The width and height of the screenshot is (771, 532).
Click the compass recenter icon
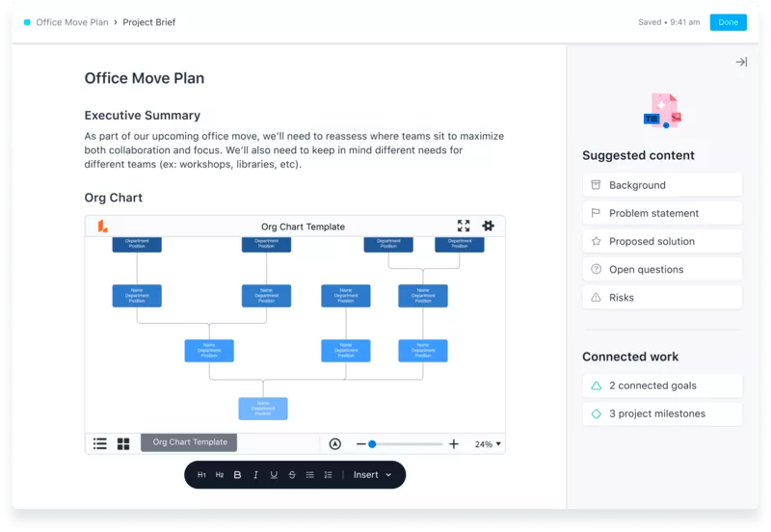[x=335, y=444]
